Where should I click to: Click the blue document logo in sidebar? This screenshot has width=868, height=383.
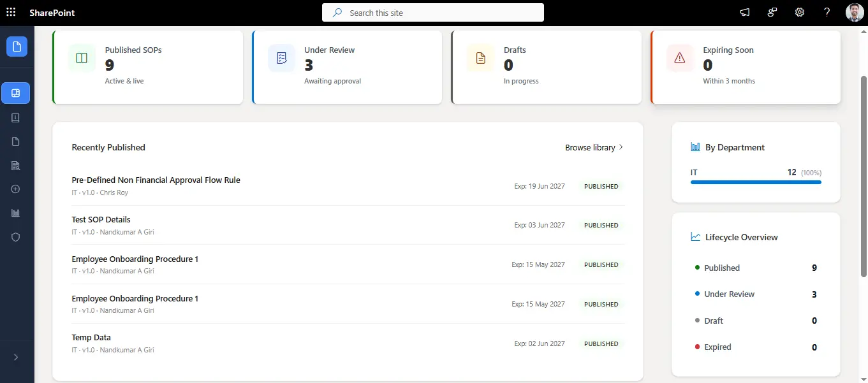(17, 47)
